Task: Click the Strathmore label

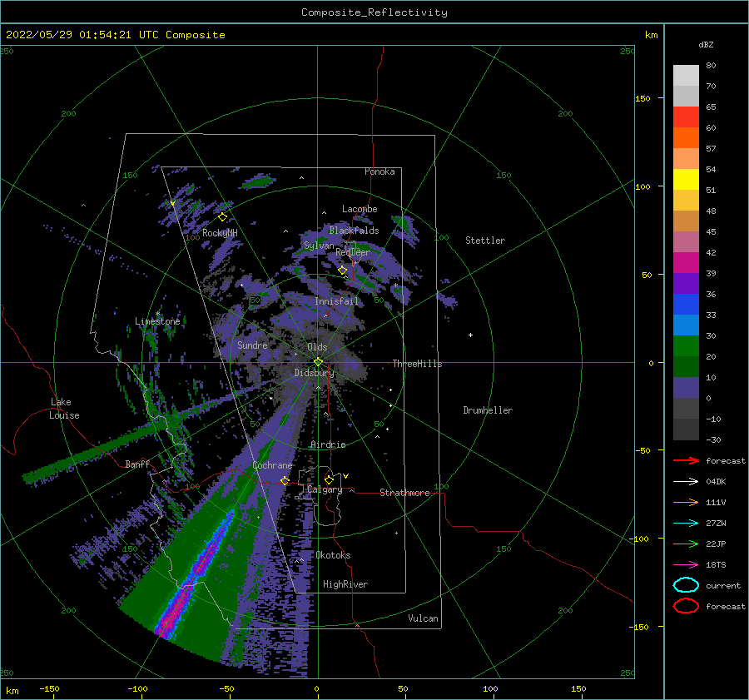Action: coord(404,493)
